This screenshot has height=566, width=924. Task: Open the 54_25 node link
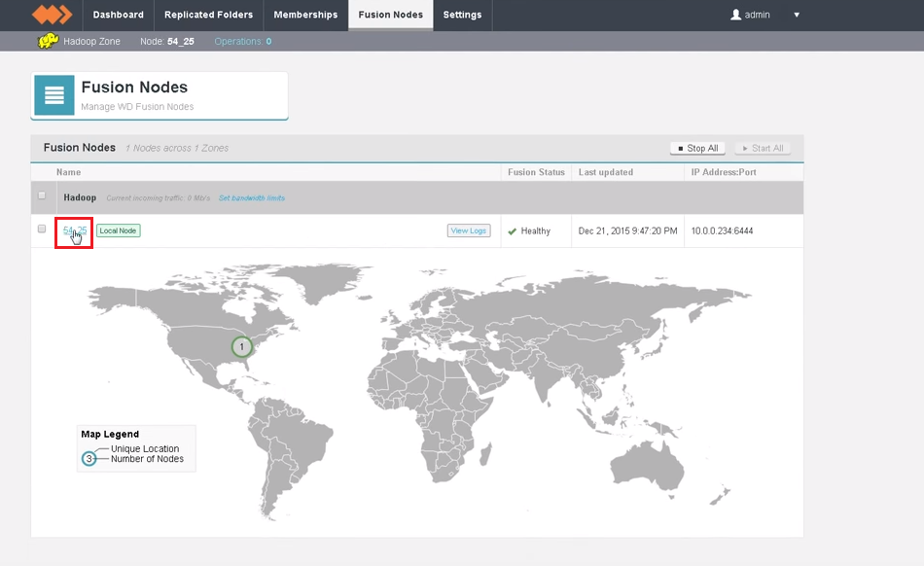(x=75, y=230)
